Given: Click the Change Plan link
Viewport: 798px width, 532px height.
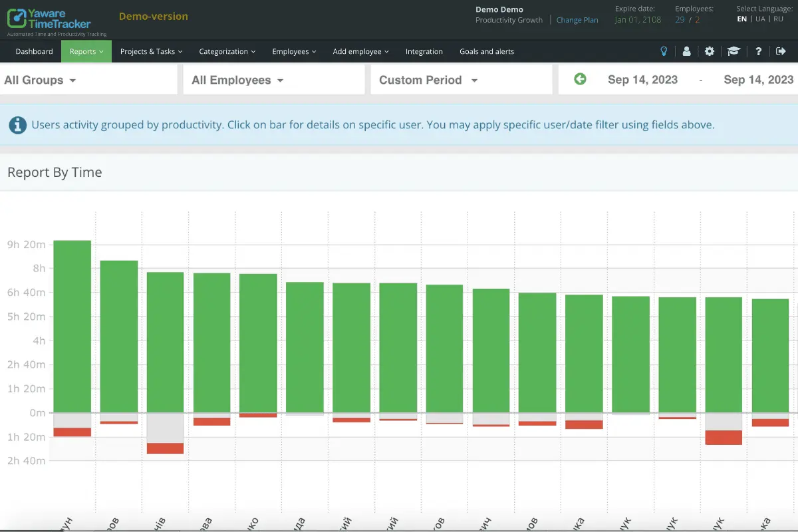Looking at the screenshot, I should tap(577, 20).
